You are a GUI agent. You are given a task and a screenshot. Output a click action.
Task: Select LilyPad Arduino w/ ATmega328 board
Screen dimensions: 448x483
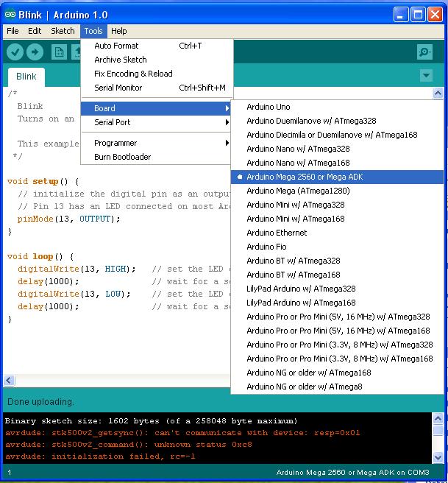click(x=337, y=289)
